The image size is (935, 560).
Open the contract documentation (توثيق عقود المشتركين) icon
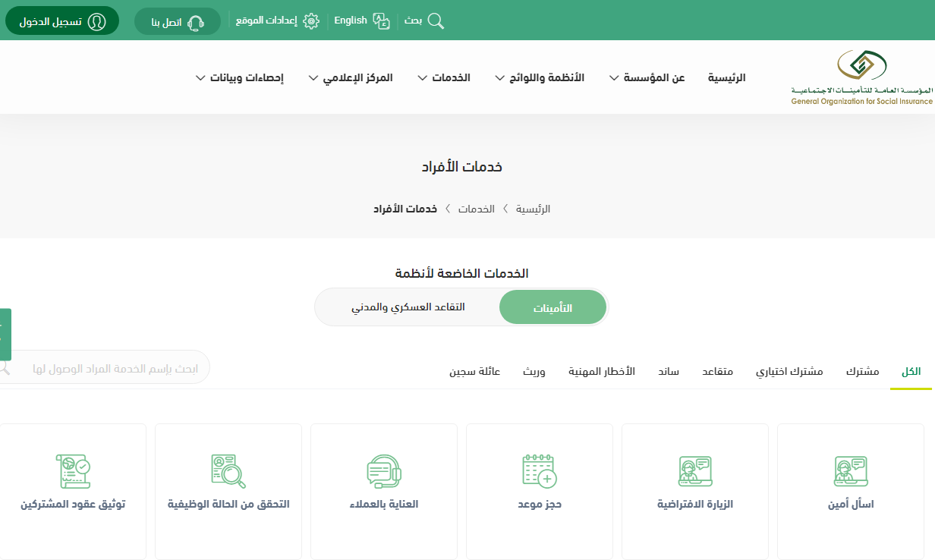coord(73,471)
